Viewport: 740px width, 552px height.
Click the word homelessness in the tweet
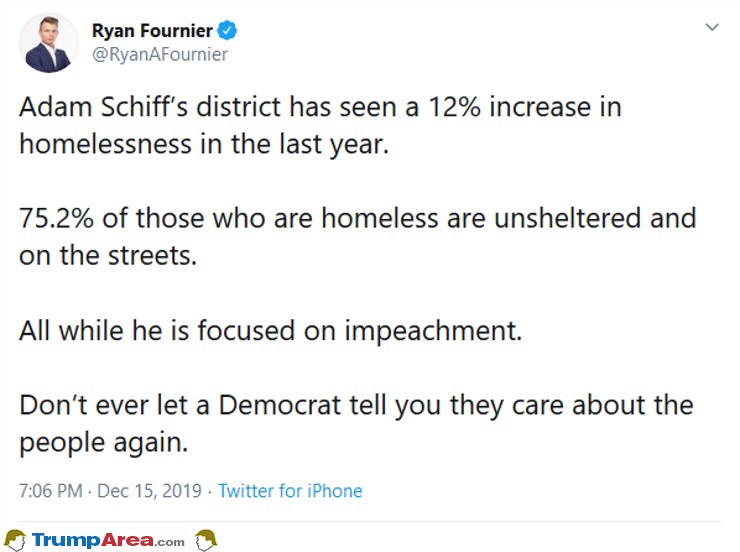click(x=105, y=143)
